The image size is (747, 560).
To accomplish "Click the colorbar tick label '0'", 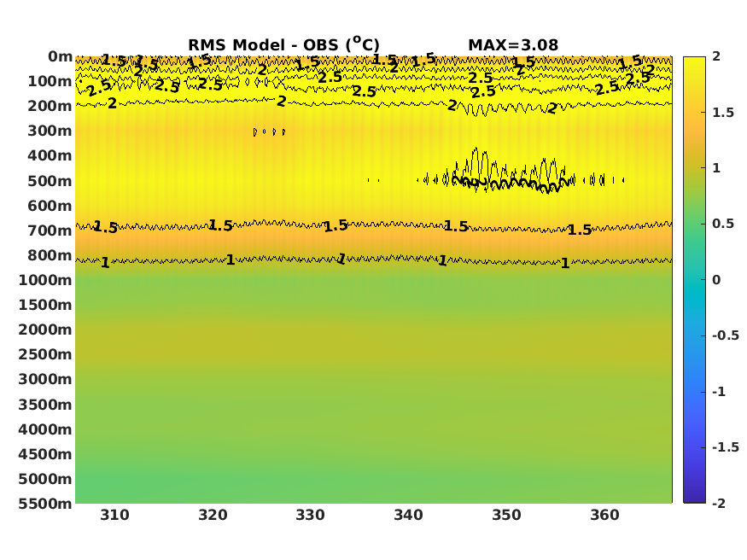I will [716, 280].
